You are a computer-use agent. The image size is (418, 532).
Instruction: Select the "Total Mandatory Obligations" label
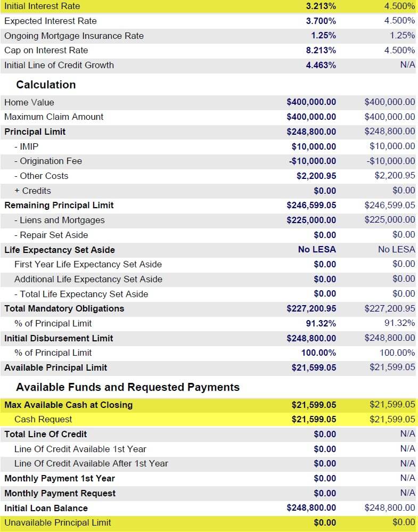(64, 308)
